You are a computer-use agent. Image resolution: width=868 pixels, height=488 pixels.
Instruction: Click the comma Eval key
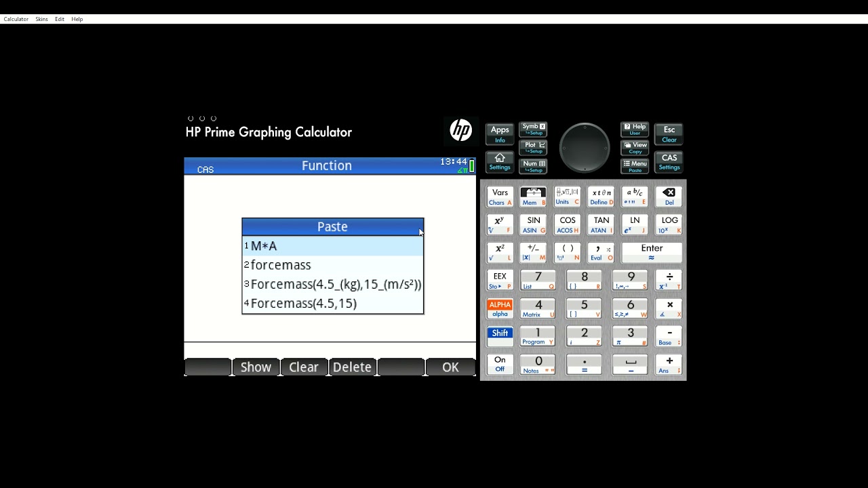point(601,252)
